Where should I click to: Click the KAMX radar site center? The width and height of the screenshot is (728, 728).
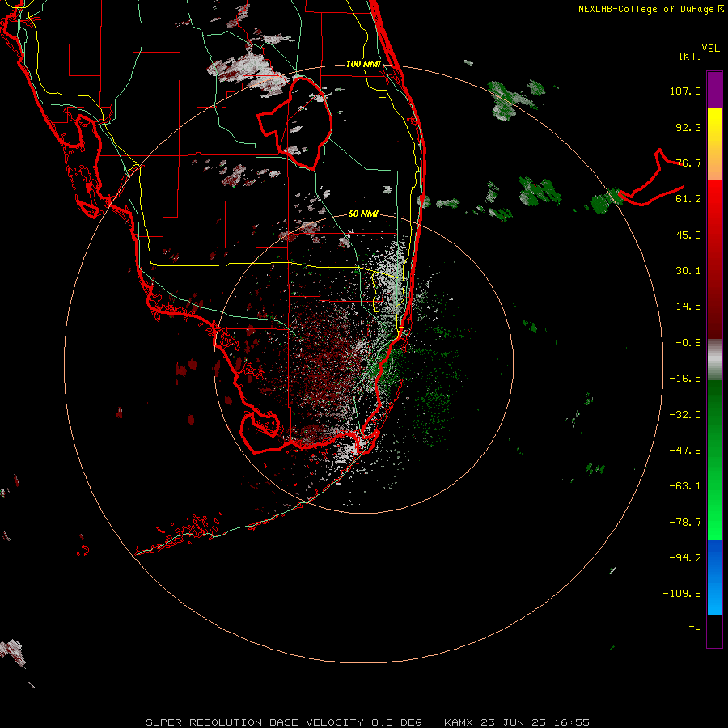tap(363, 363)
